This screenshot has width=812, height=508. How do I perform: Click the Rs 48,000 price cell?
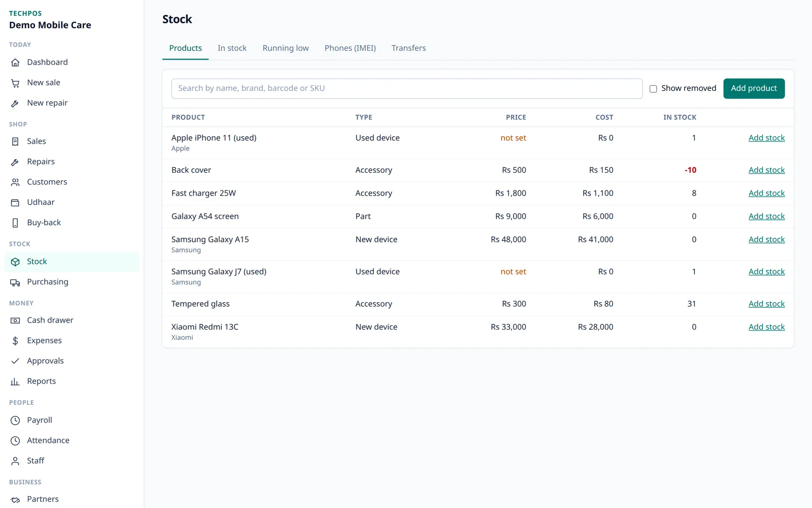509,239
